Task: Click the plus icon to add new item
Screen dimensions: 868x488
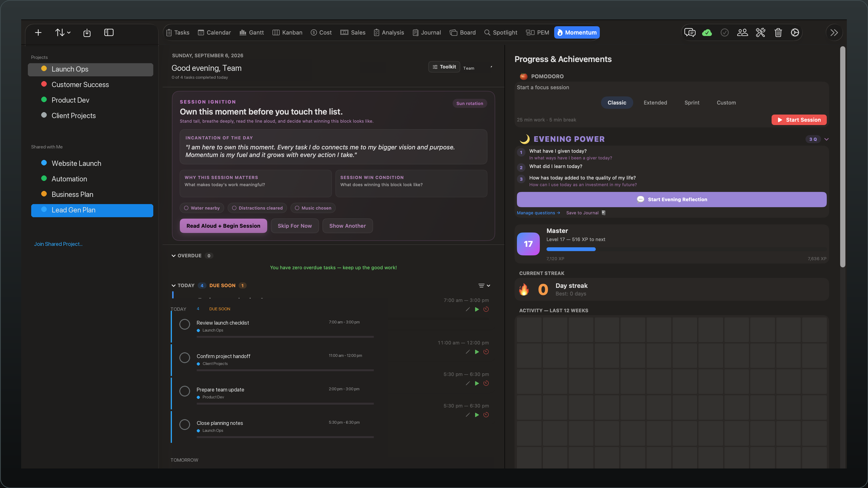Action: pos(38,33)
